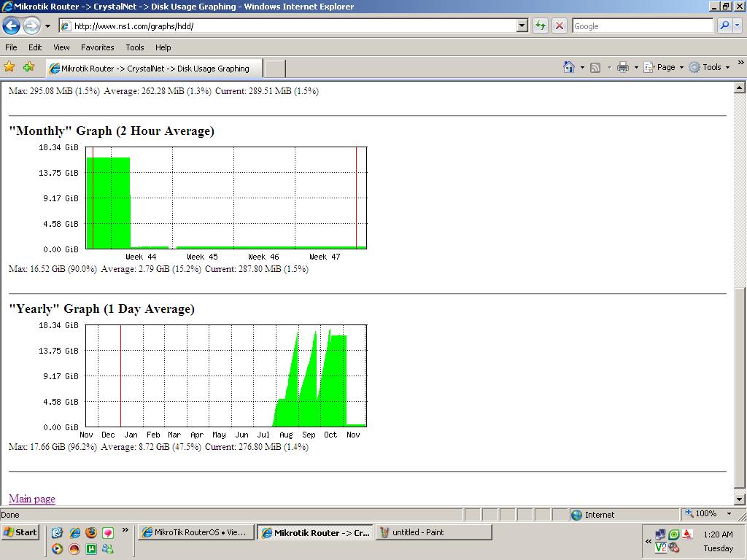Viewport: 747px width, 560px height.
Task: Focus the Google search box
Action: (x=643, y=26)
